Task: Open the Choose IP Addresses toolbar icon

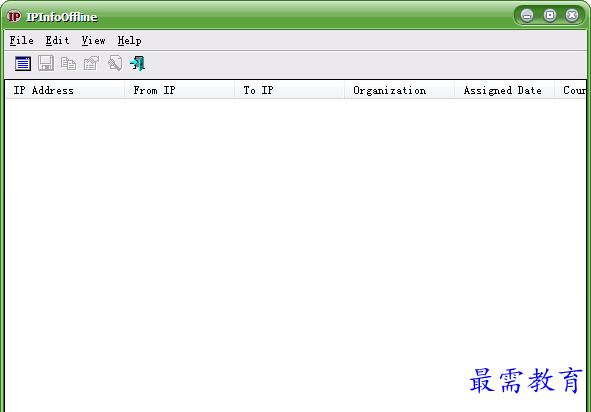Action: pyautogui.click(x=23, y=63)
